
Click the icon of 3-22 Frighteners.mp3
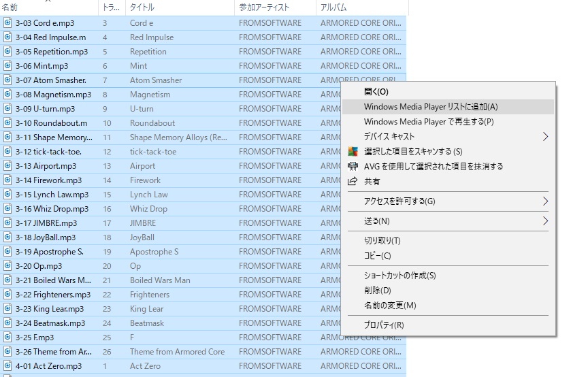point(7,295)
